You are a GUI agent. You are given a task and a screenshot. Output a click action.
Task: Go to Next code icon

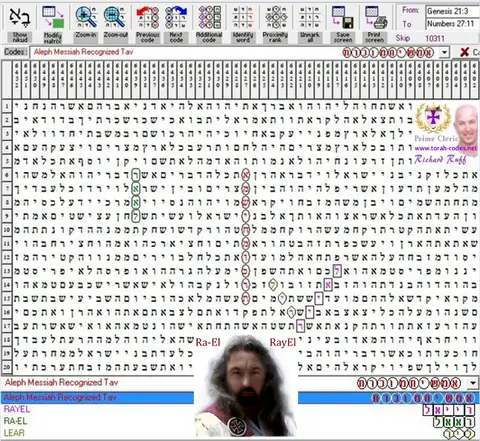(176, 18)
